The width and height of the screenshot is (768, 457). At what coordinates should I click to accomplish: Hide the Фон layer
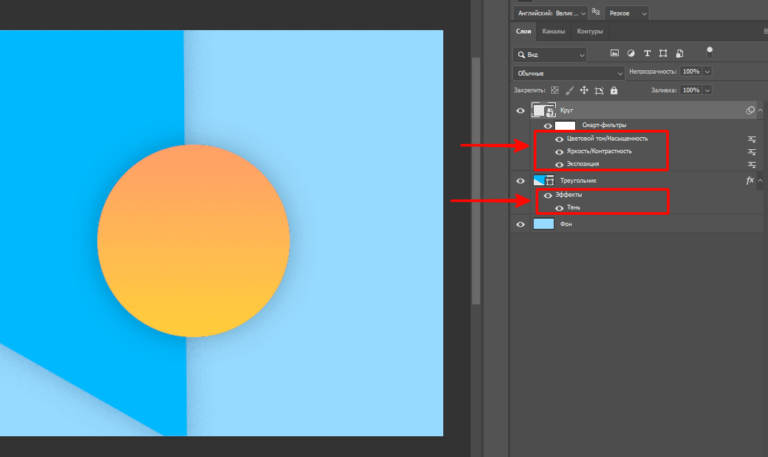[520, 224]
